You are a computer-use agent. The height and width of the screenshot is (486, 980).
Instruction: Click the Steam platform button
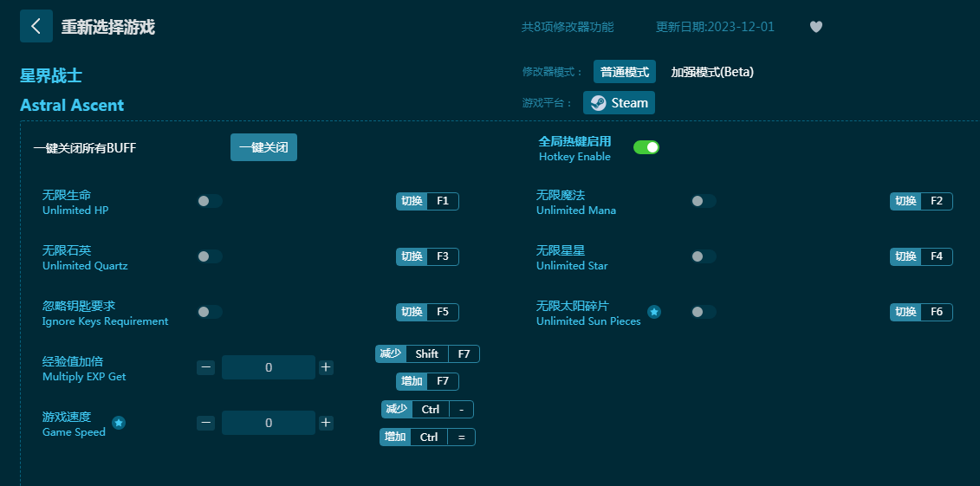[x=619, y=103]
